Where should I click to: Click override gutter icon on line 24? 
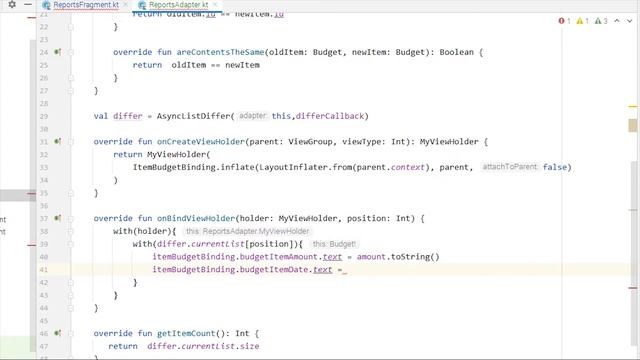(x=58, y=52)
